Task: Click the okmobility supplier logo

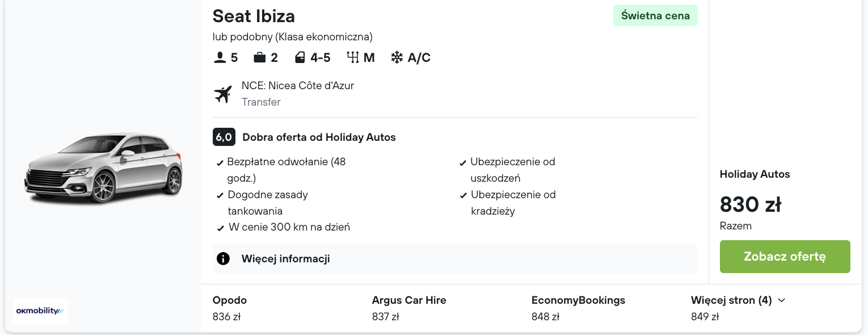Action: 40,311
